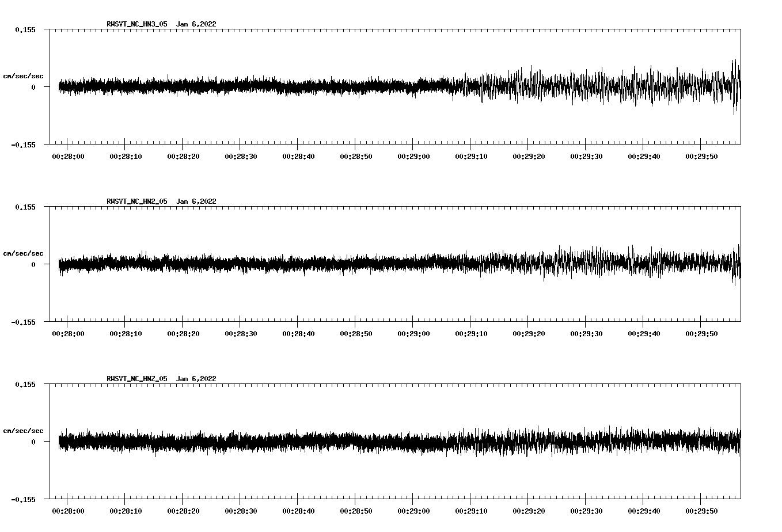Viewport: 782px width, 532px height.
Task: Click the 00:29:40 time label under HN3 plot
Action: pyautogui.click(x=644, y=157)
